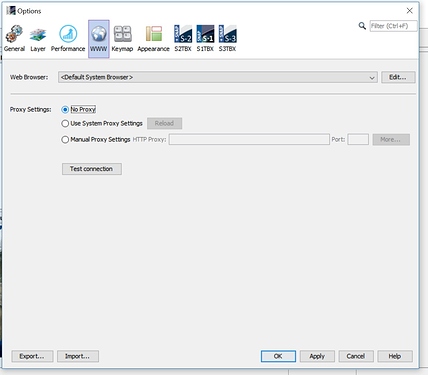Viewport: 428px width, 375px height.
Task: Open the Appearance options category
Action: click(x=153, y=39)
